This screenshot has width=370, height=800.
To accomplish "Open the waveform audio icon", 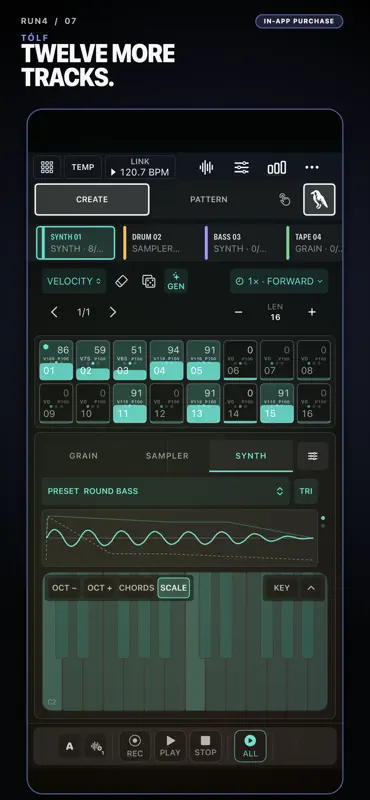I will click(x=206, y=167).
